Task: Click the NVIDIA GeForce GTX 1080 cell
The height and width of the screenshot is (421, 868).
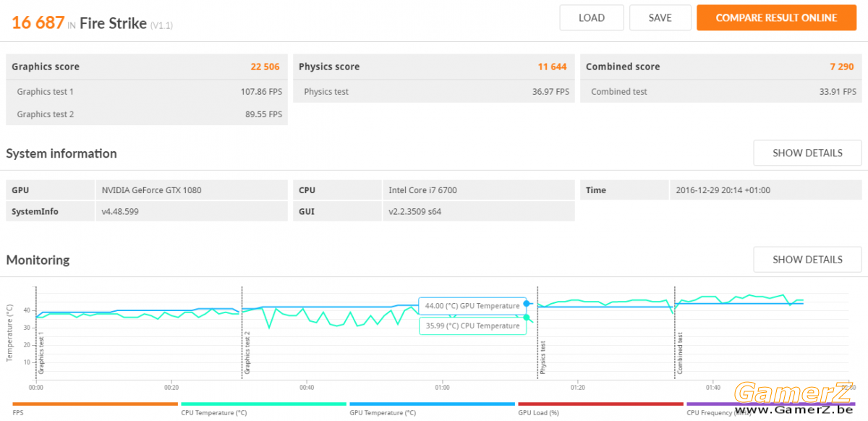Action: pyautogui.click(x=191, y=190)
